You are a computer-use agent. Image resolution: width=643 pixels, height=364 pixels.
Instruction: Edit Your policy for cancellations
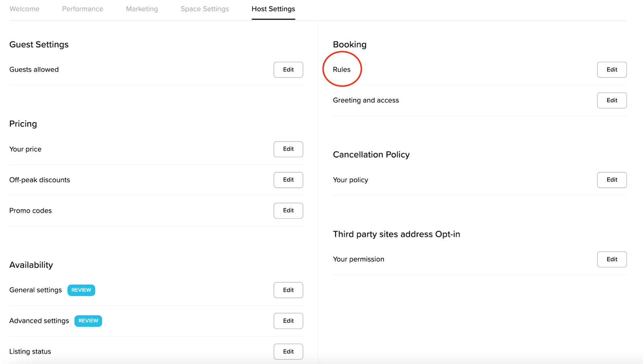[612, 180]
